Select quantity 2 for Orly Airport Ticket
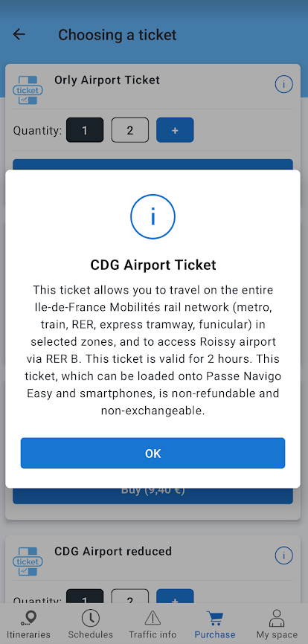Image resolution: width=308 pixels, height=644 pixels. 129,130
